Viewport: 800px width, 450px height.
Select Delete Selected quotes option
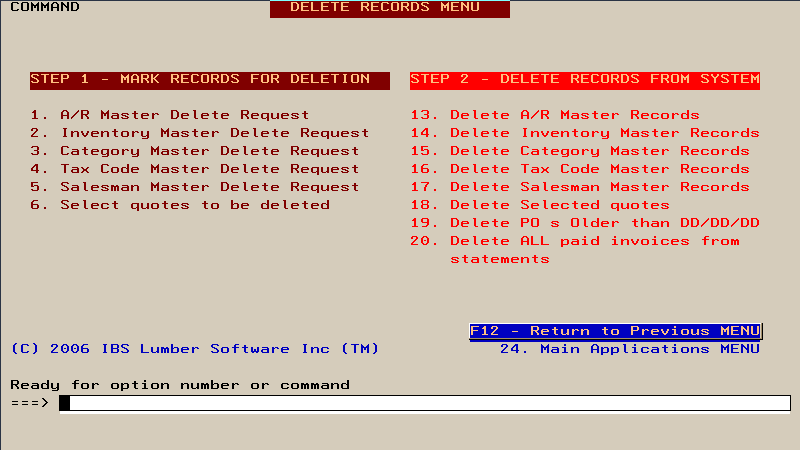[x=540, y=205]
